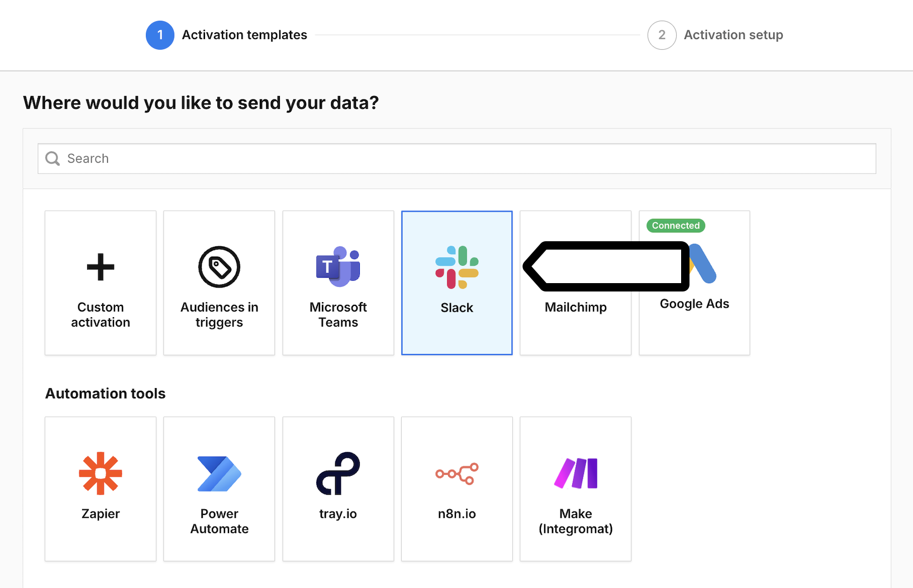Screen dimensions: 913x588
Task: Click the Make (Integromat) label text
Action: pyautogui.click(x=576, y=521)
